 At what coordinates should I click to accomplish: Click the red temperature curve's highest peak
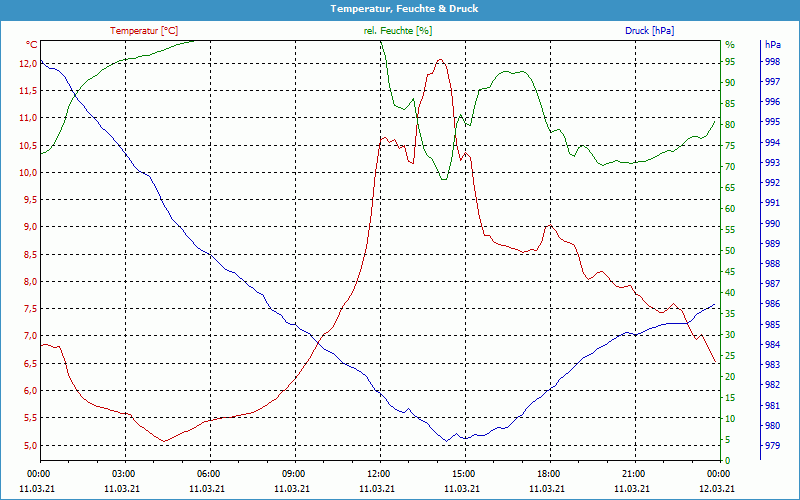(x=440, y=60)
